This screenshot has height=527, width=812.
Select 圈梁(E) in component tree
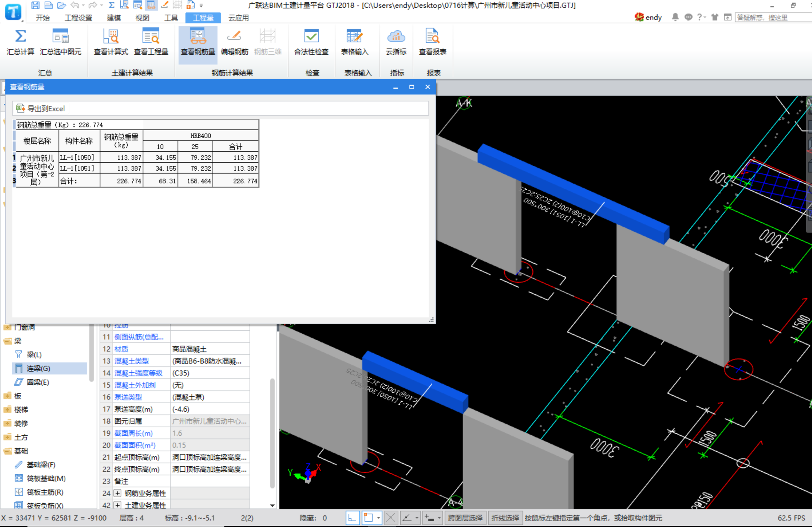pos(38,382)
